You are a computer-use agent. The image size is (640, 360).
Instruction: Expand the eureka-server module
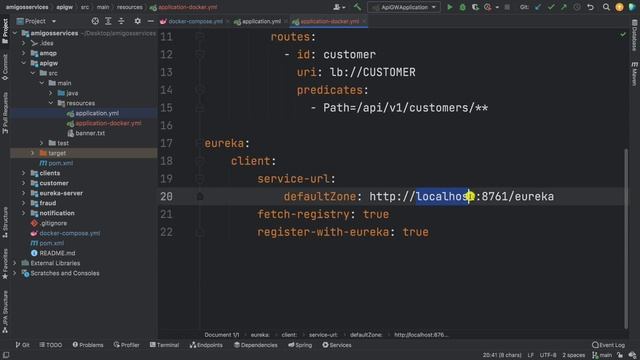24,193
